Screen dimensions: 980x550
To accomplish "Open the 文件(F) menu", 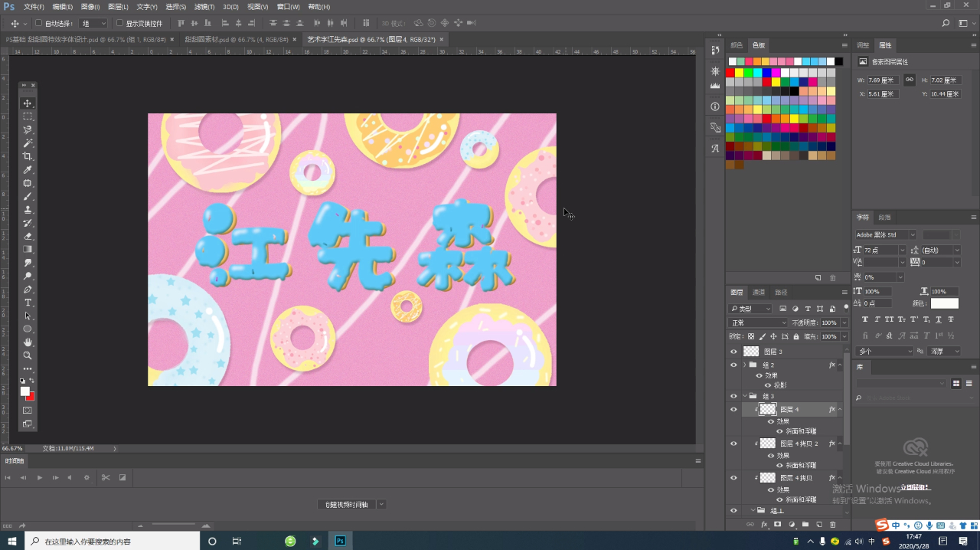I will pyautogui.click(x=34, y=7).
